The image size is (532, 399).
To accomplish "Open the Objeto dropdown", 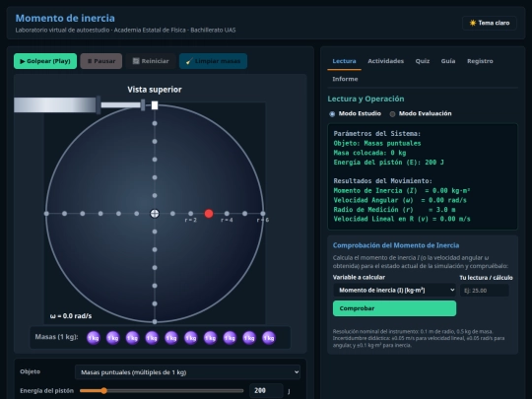I will [187, 372].
